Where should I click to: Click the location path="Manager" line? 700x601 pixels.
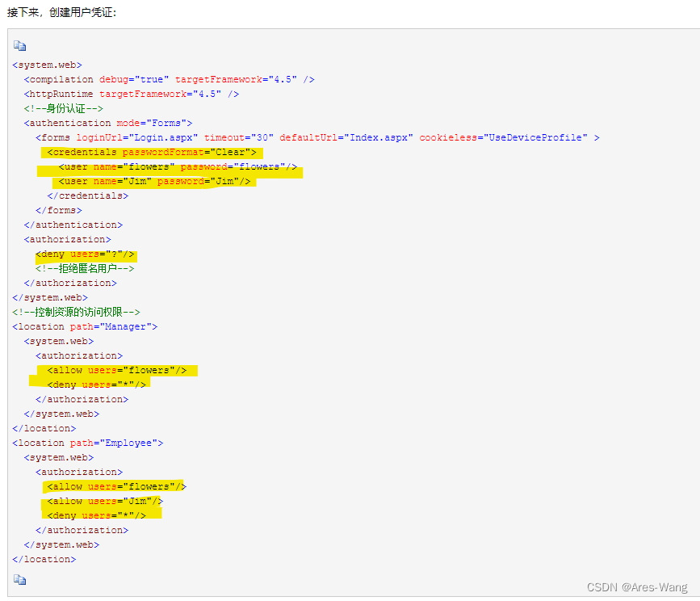[85, 327]
